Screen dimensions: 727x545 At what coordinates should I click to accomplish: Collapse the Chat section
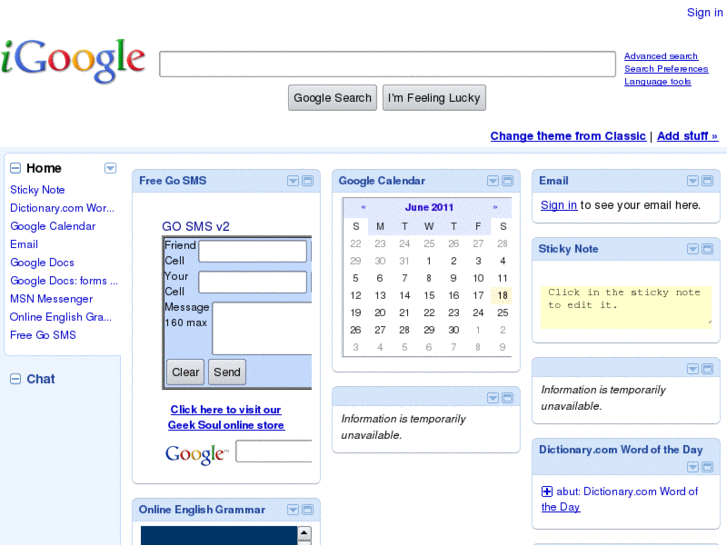15,379
